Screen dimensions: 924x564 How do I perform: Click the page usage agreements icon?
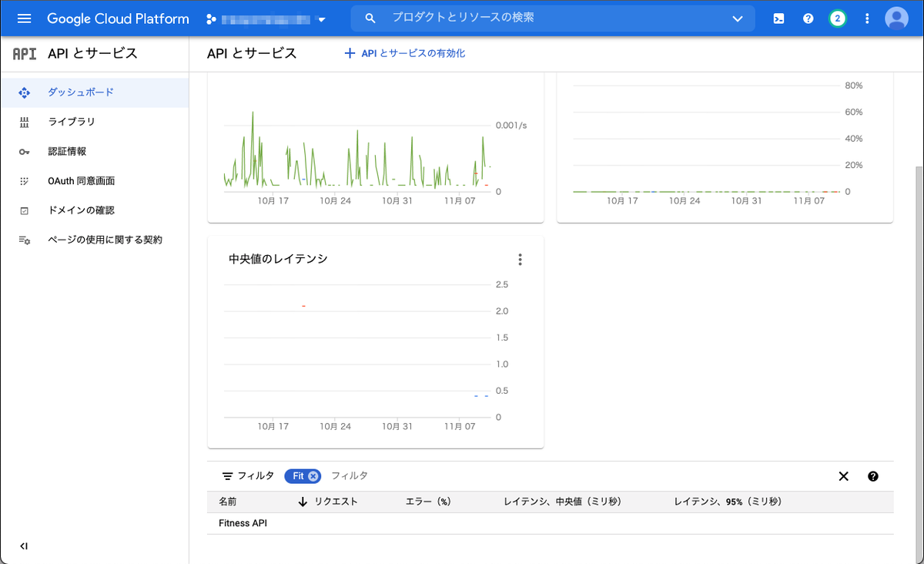[x=24, y=240]
